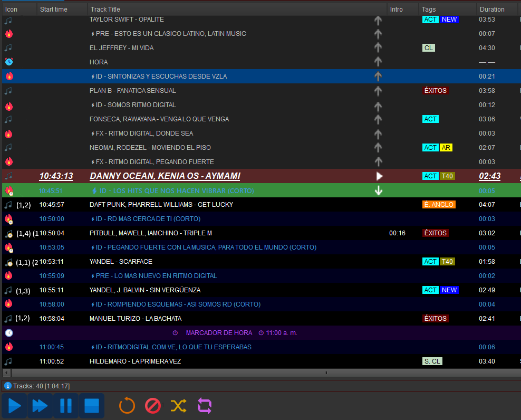Viewport: 521px width, 420px height.
Task: Toggle the purple repeat loop icon
Action: [204, 406]
